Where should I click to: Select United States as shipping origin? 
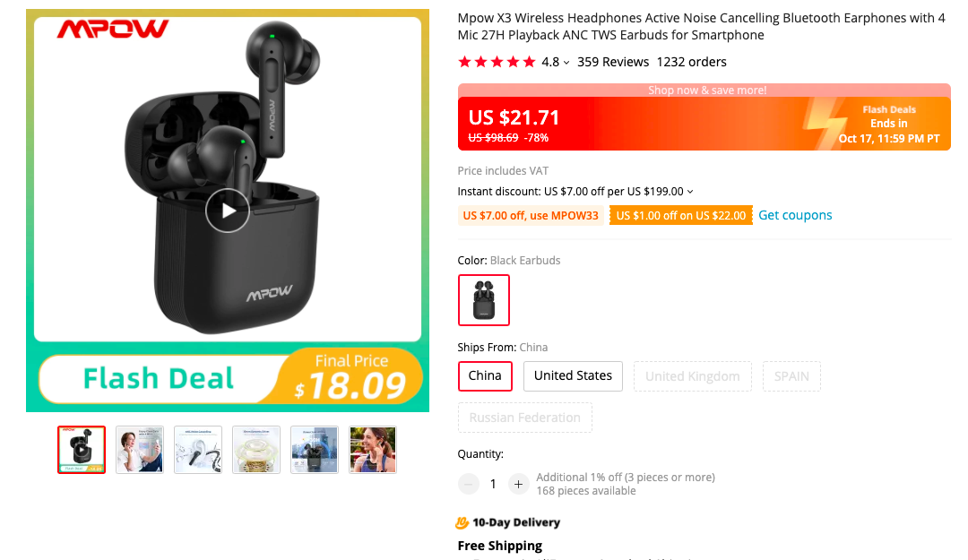[573, 376]
